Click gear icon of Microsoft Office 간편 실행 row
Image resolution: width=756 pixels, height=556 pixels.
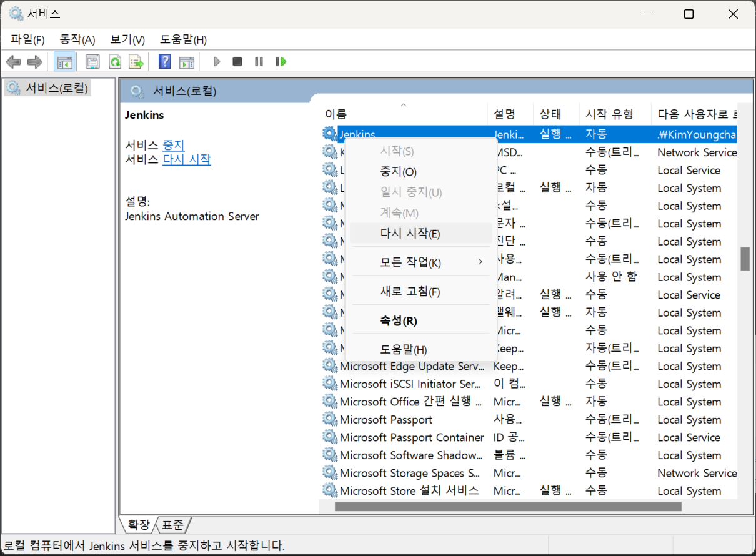[329, 402]
